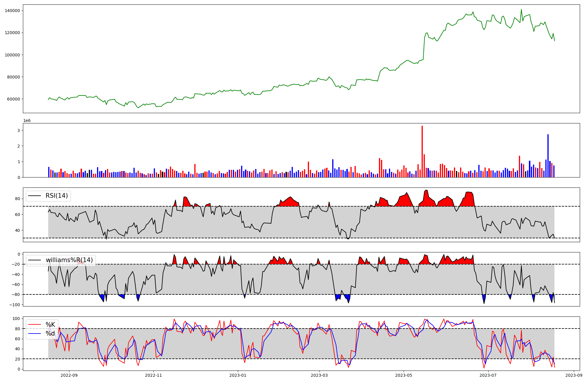
Task: Click the 2023-01 date axis label
Action: point(238,375)
